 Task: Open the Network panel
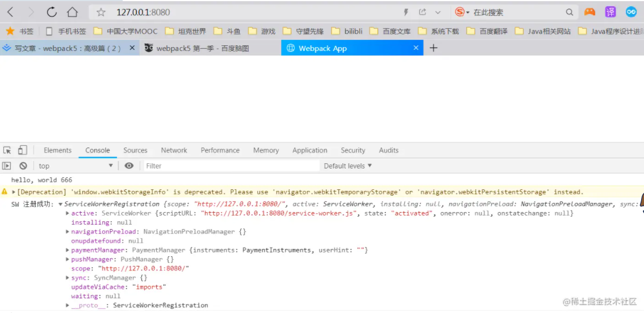(x=174, y=150)
